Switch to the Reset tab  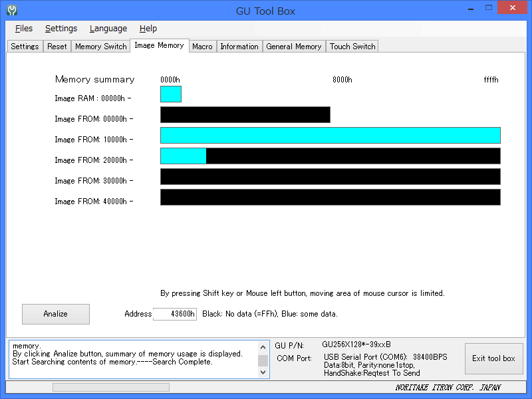(57, 47)
